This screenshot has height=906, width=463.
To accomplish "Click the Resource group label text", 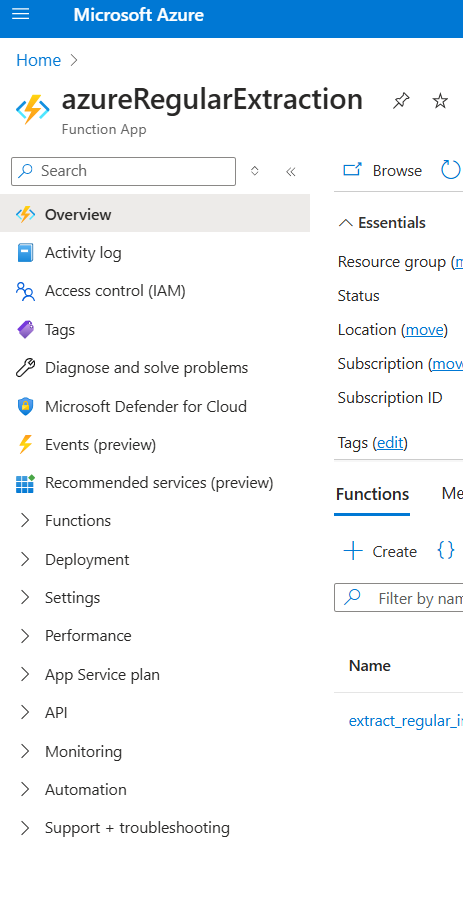I will click(392, 262).
